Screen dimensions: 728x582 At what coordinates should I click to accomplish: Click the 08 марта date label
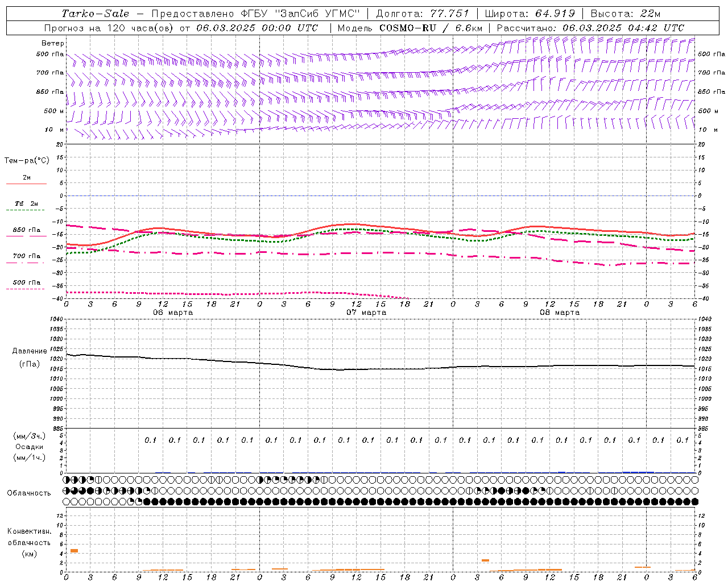point(560,313)
